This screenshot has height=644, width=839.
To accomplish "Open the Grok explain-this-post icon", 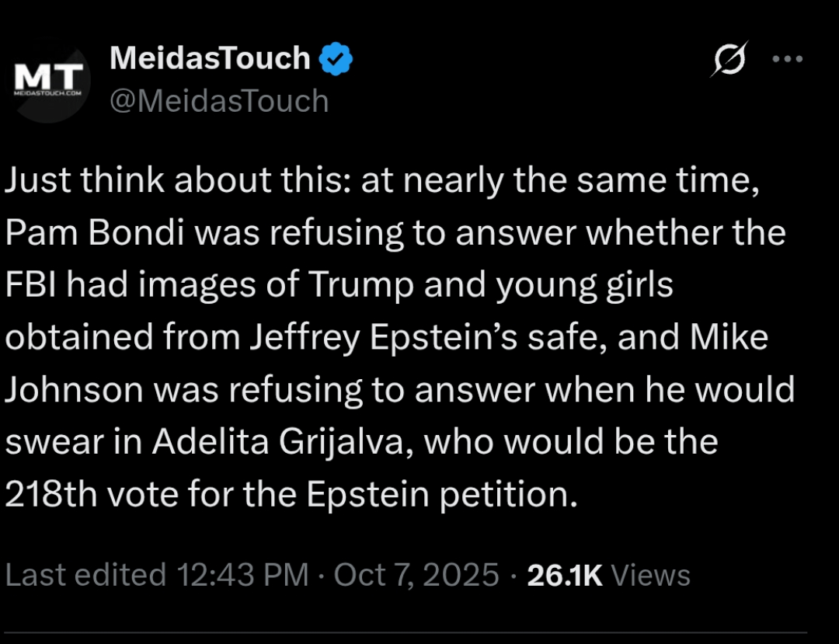I will click(x=729, y=60).
